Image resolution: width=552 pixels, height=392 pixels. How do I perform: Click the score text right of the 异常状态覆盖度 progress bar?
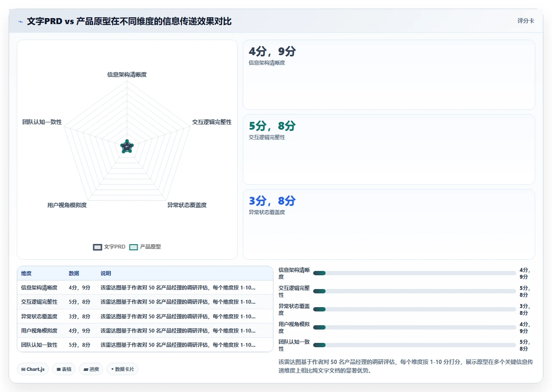(525, 309)
